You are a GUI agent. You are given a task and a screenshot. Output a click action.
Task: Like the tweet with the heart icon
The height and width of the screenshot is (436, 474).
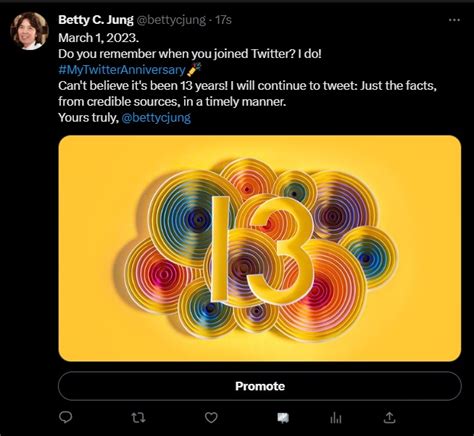pos(211,417)
